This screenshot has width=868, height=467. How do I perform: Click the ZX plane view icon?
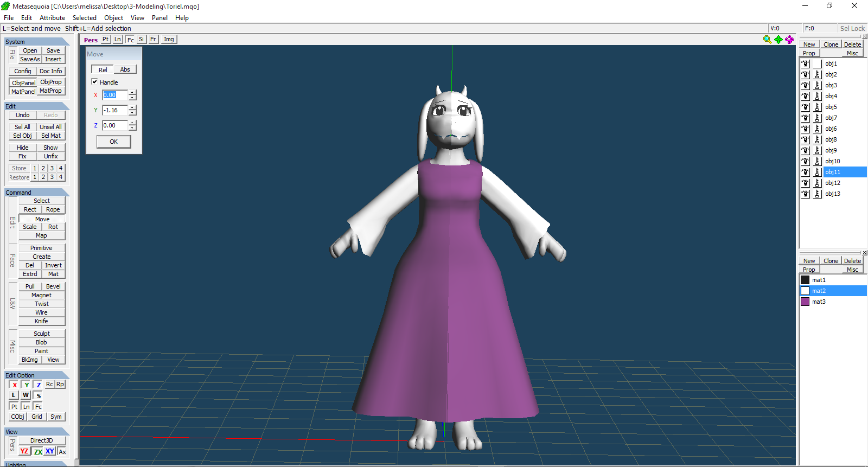tap(38, 451)
